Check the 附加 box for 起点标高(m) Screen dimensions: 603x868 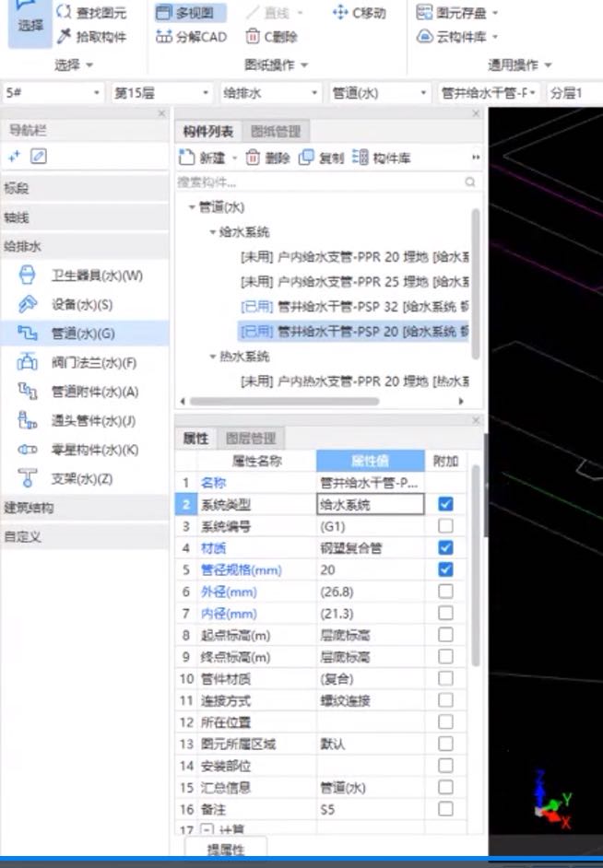(445, 634)
